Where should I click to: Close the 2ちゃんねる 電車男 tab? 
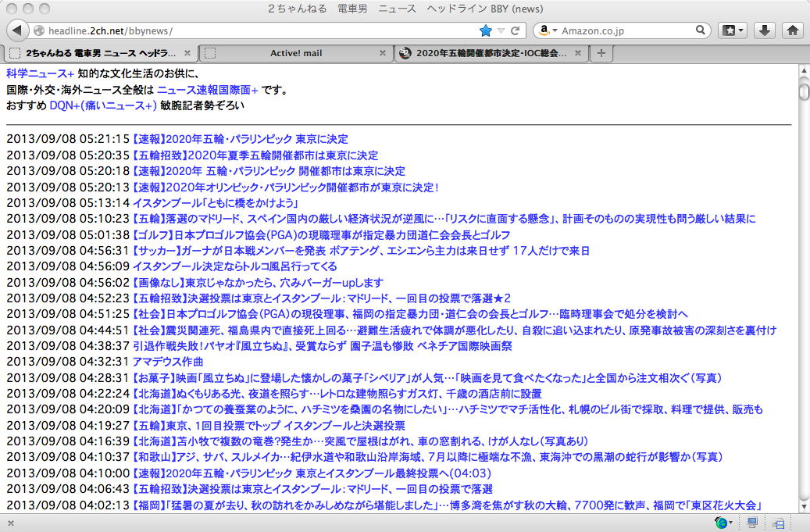point(187,52)
